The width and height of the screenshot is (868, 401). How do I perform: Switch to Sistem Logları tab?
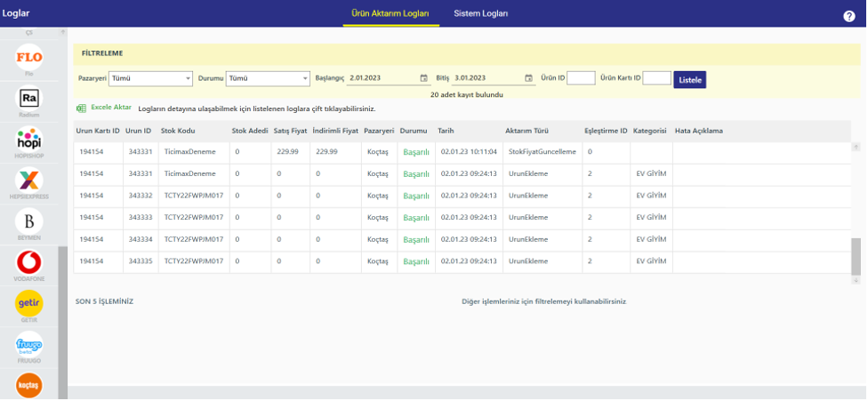481,13
